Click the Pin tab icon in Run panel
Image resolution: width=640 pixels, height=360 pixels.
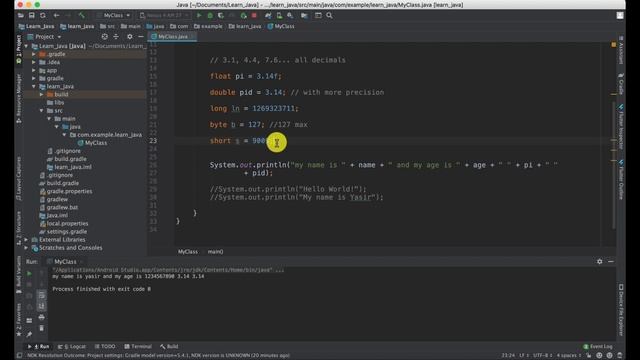pyautogui.click(x=29, y=334)
